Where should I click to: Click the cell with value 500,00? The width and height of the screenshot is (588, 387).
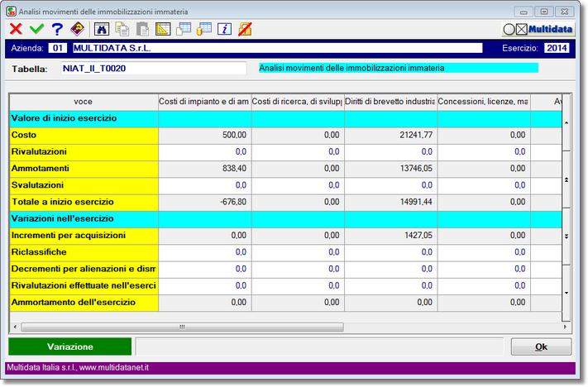[x=205, y=135]
